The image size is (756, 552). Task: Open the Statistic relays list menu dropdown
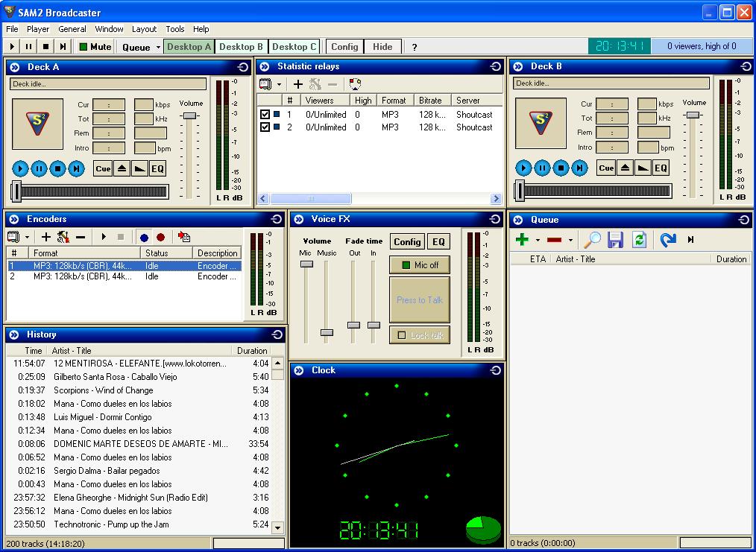pyautogui.click(x=279, y=85)
